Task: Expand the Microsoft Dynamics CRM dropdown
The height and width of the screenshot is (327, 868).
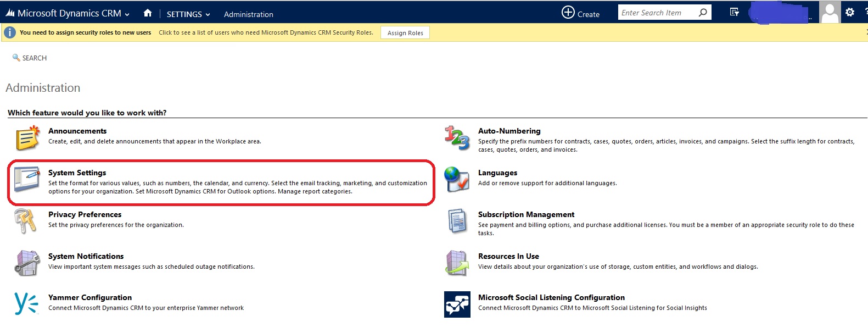Action: (68, 14)
